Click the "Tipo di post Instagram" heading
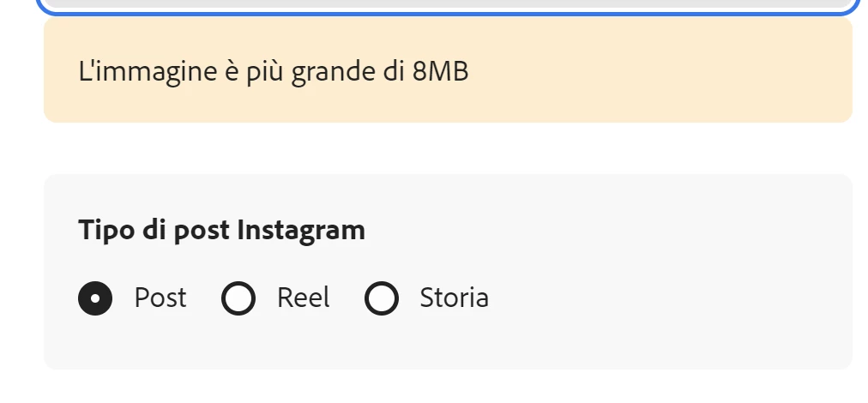868x403 pixels. click(x=221, y=230)
